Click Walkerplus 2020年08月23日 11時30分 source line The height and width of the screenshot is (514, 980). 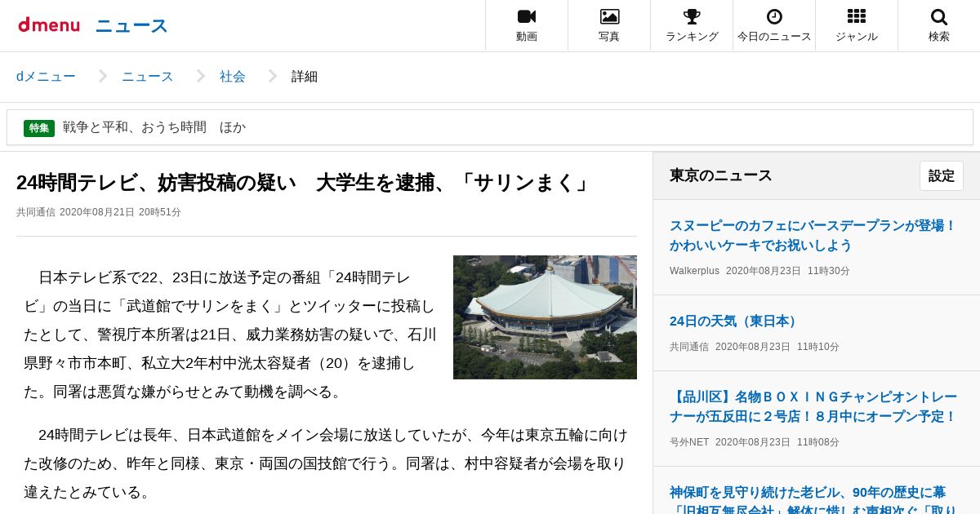[x=759, y=271]
